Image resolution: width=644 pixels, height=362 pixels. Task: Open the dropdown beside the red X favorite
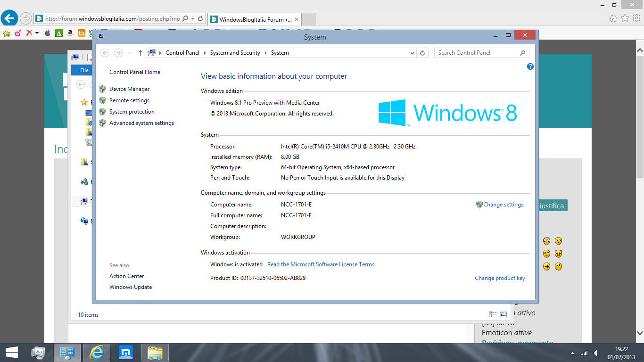pos(37,33)
